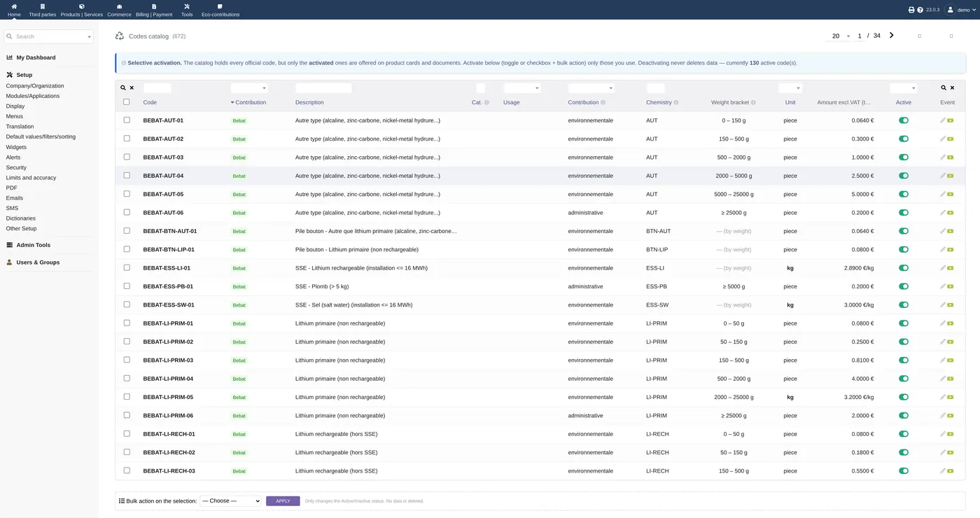Click the Description filter input field

(323, 88)
